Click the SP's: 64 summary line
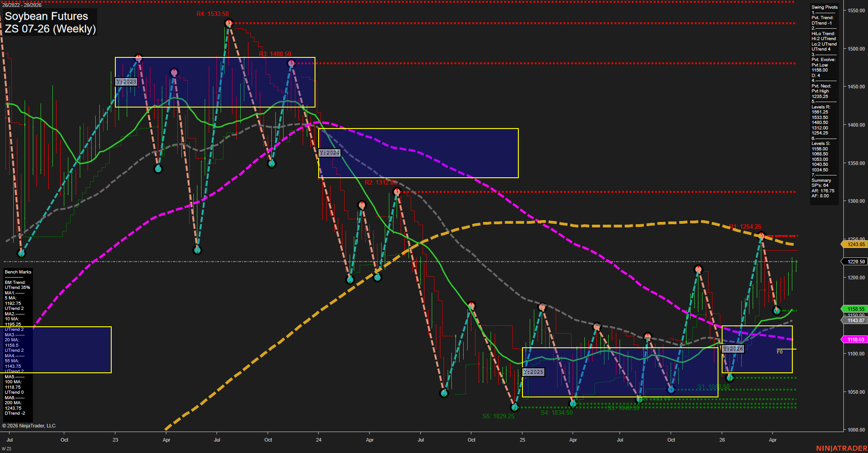Screen dimensions: 868x453 pos(820,185)
